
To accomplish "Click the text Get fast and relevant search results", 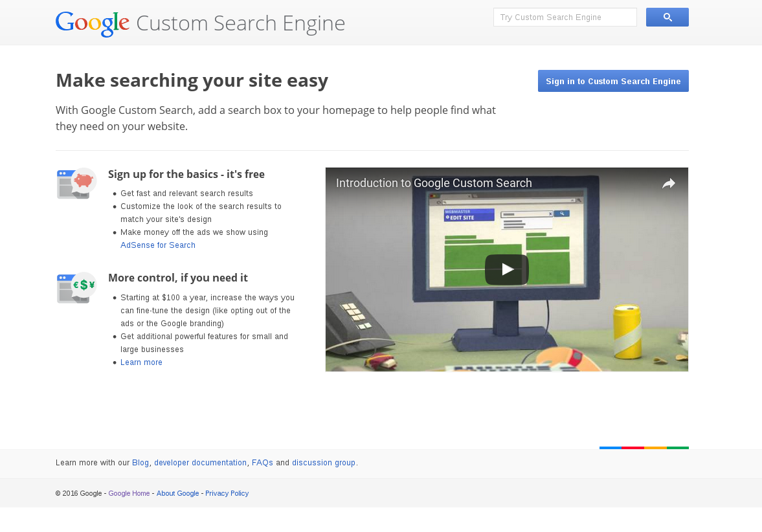I will [186, 194].
